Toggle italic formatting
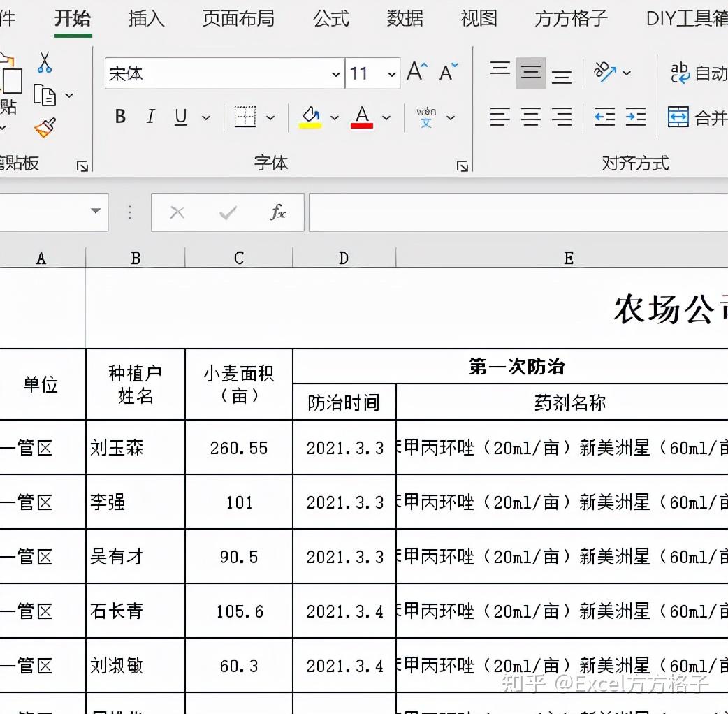The width and height of the screenshot is (728, 714). coord(150,117)
